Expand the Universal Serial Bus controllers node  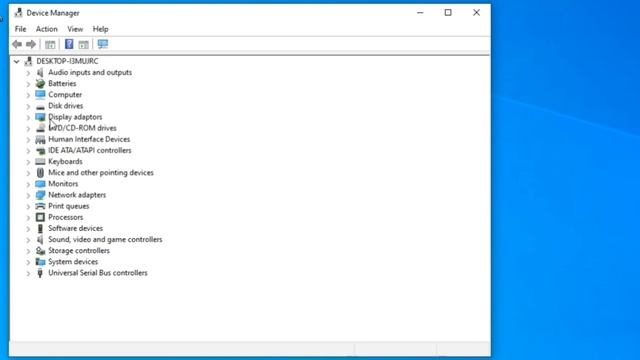[28, 273]
